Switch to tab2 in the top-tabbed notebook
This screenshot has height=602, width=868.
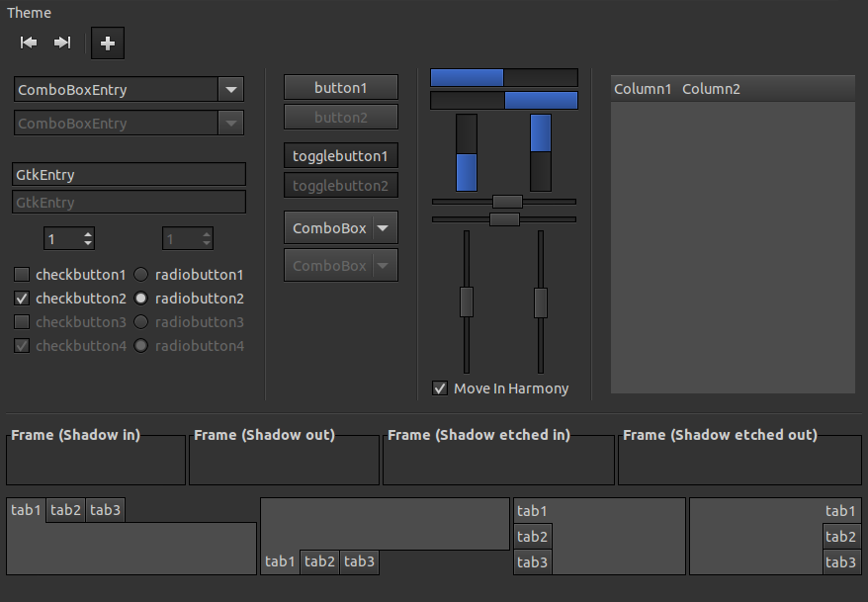pyautogui.click(x=66, y=510)
